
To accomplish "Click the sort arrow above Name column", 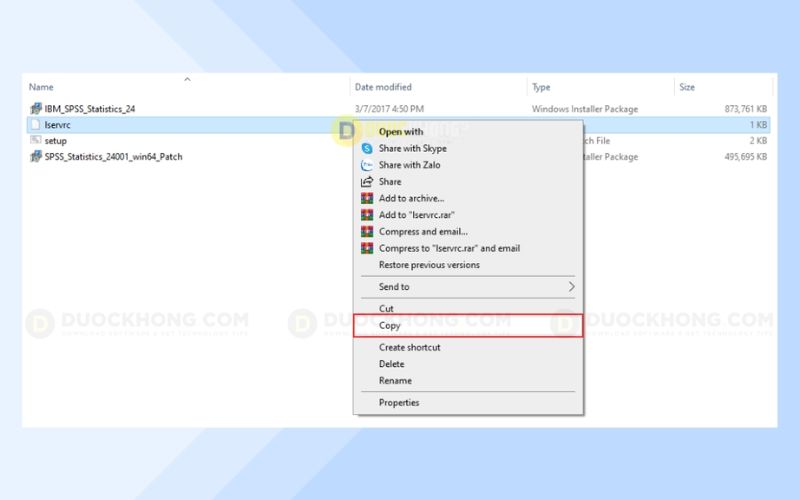I will click(x=187, y=79).
